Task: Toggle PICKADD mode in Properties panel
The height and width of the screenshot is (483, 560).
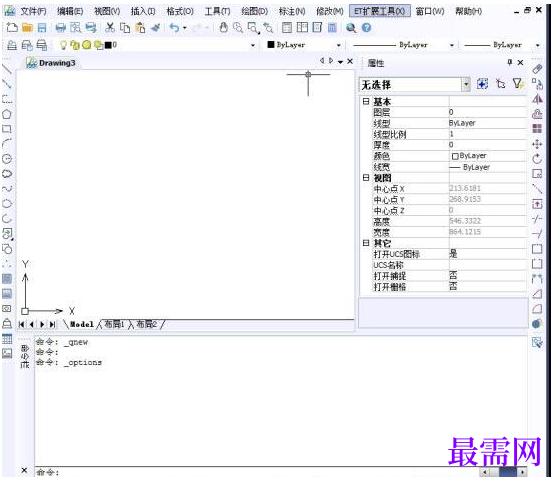Action: pyautogui.click(x=482, y=84)
